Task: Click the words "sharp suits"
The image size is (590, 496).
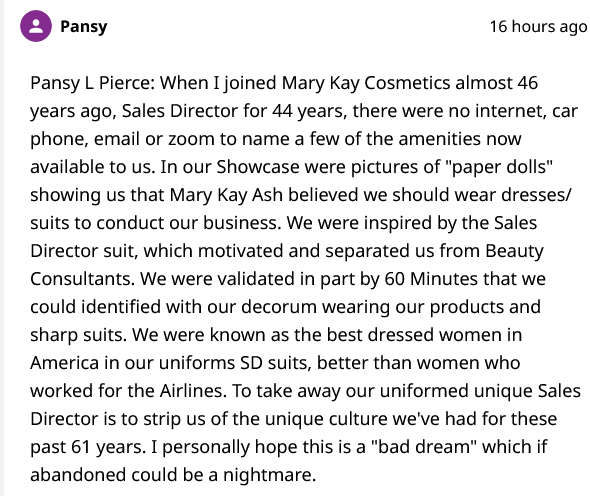Action: [x=78, y=335]
